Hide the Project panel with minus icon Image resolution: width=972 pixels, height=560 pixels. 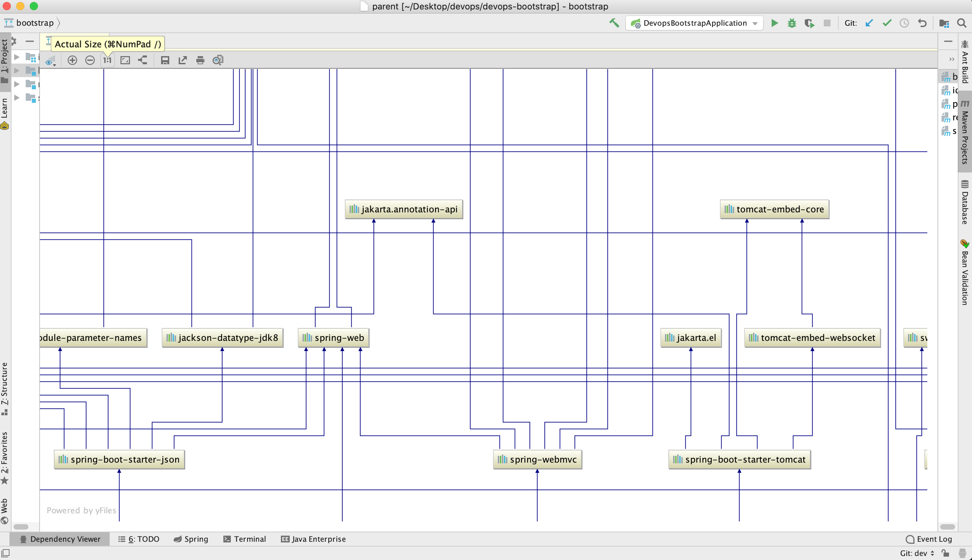click(x=30, y=41)
